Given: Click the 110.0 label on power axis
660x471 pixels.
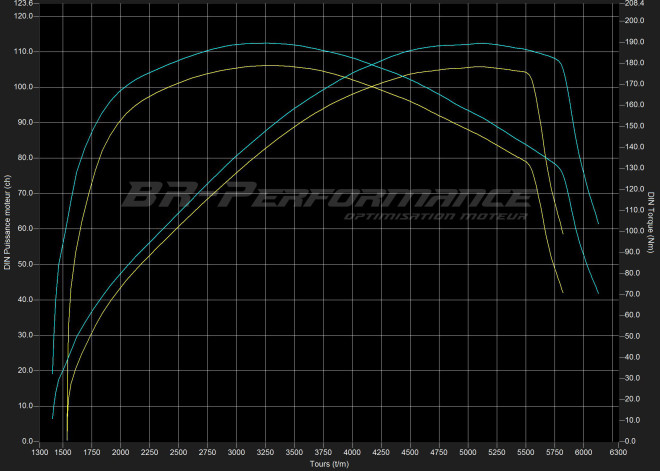Looking at the screenshot, I should [x=24, y=51].
